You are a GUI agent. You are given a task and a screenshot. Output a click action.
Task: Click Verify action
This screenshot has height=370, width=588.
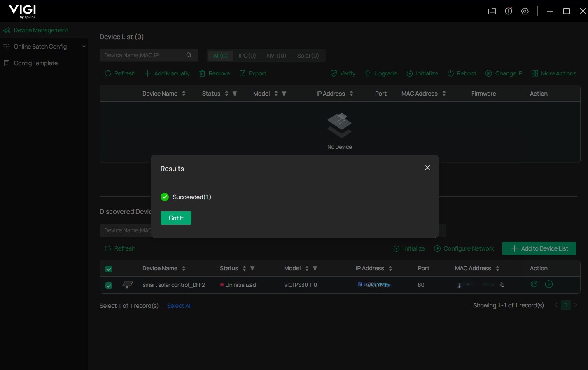(343, 73)
